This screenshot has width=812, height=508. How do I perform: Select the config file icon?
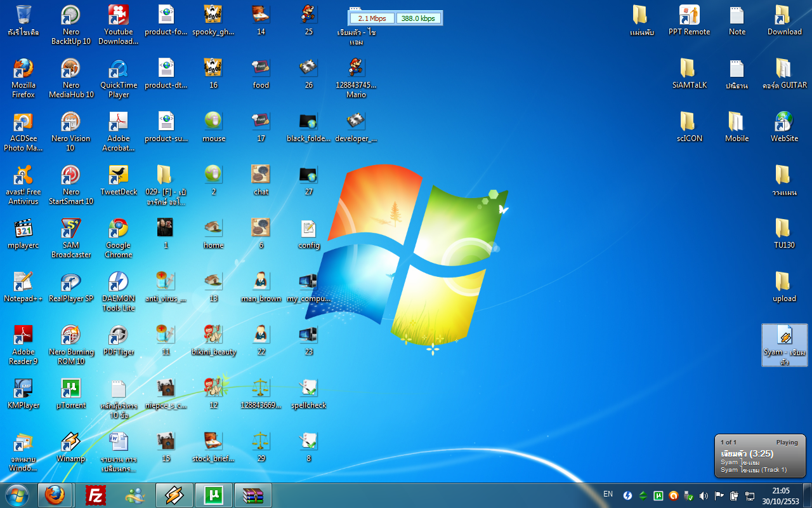click(x=309, y=233)
